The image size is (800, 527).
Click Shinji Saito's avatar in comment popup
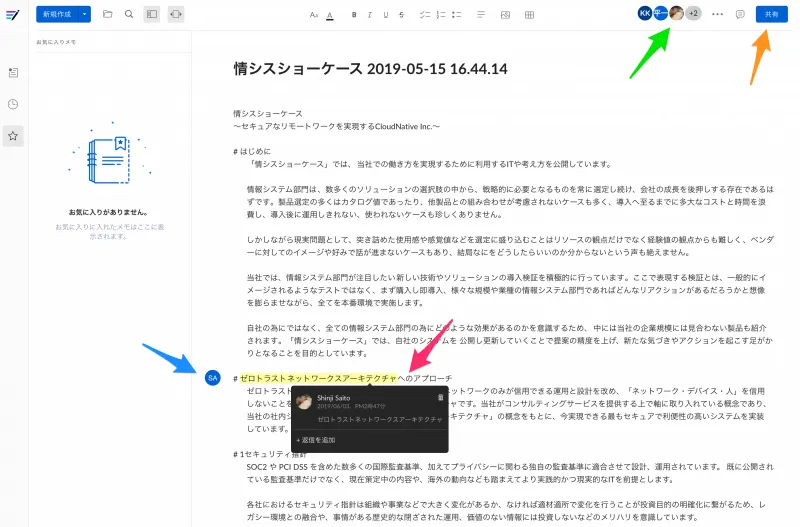point(304,401)
